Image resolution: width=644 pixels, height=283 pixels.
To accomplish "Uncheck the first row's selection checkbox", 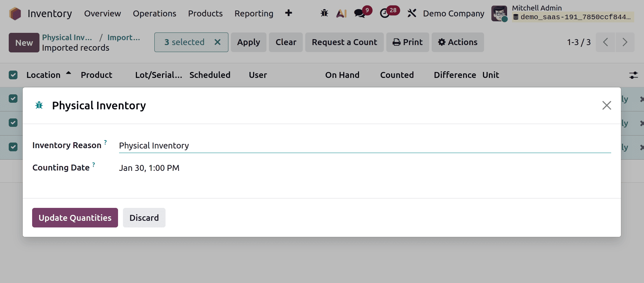I will (x=13, y=99).
